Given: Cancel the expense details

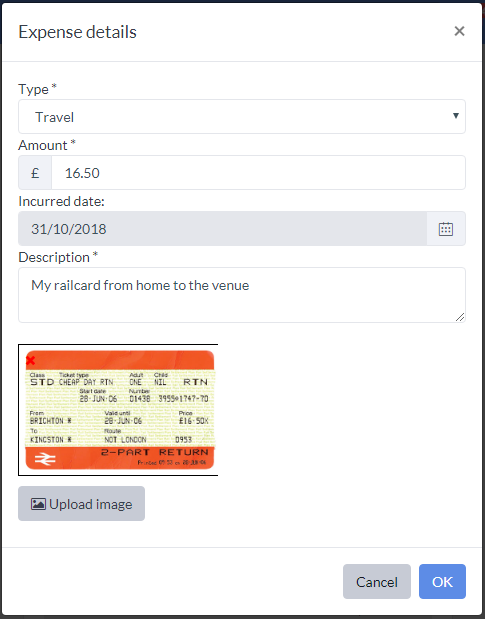Looking at the screenshot, I should coord(377,581).
